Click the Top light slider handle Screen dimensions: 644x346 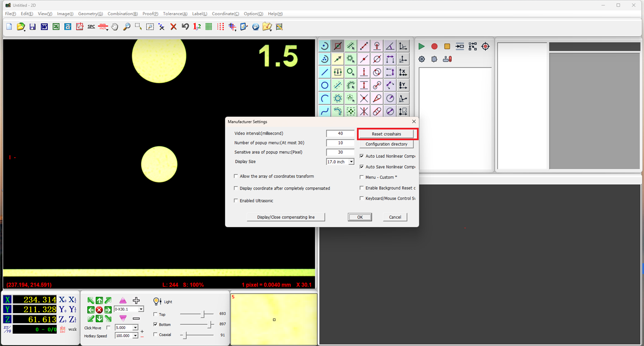[x=203, y=314]
